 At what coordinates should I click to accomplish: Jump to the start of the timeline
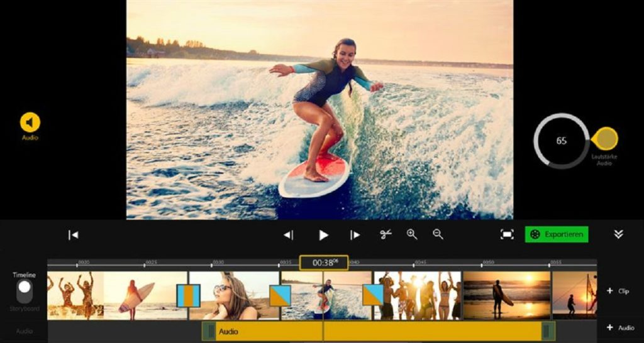coord(74,235)
